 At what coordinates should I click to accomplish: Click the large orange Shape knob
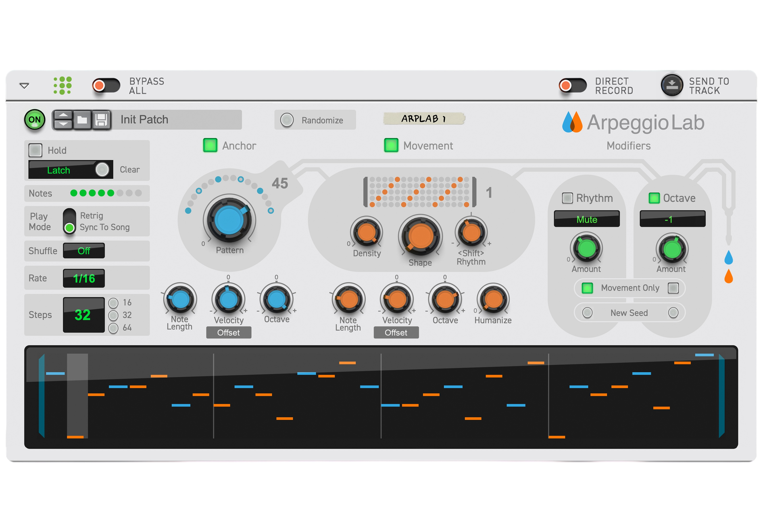click(x=420, y=236)
